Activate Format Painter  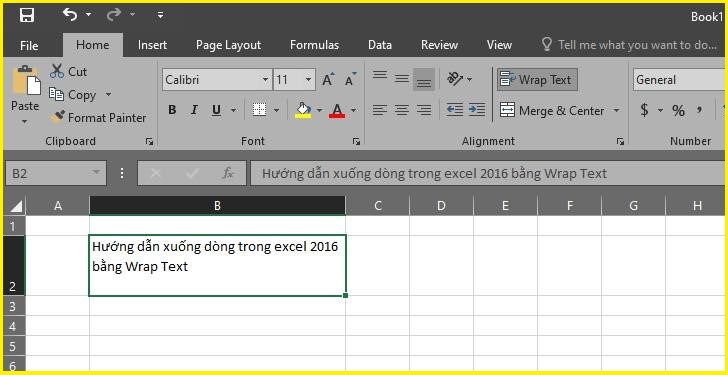pyautogui.click(x=98, y=117)
